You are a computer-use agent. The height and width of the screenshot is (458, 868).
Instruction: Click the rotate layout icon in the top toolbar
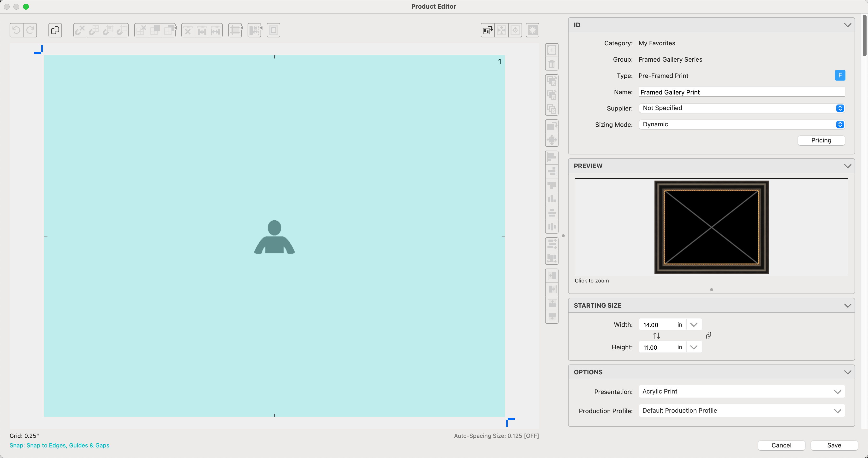(x=487, y=30)
